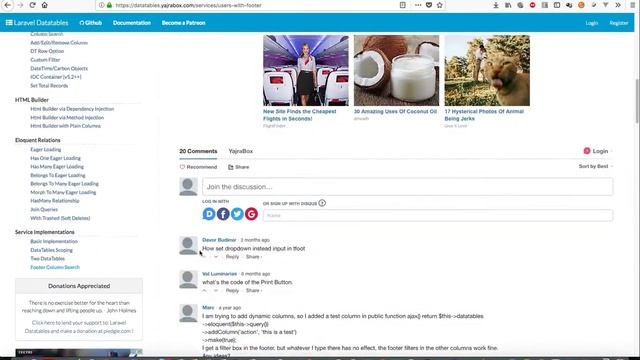Log in with the Google icon
640x360 pixels.
[x=251, y=213]
